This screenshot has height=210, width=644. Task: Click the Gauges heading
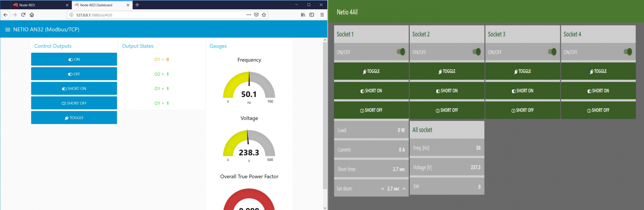point(218,46)
